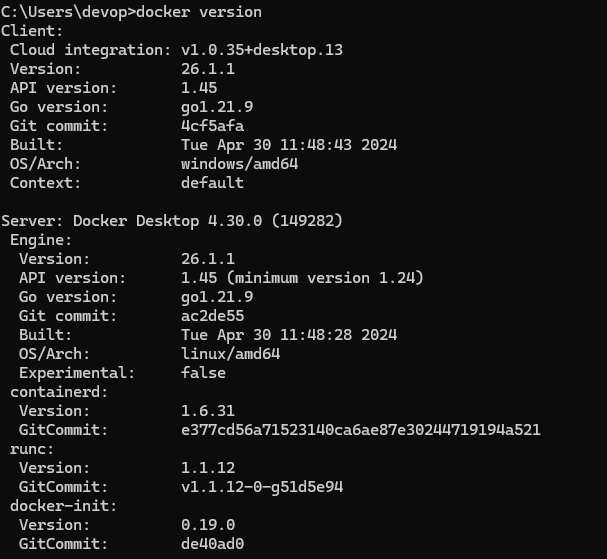Click the Context value 'default'
This screenshot has height=559, width=607.
coord(213,183)
